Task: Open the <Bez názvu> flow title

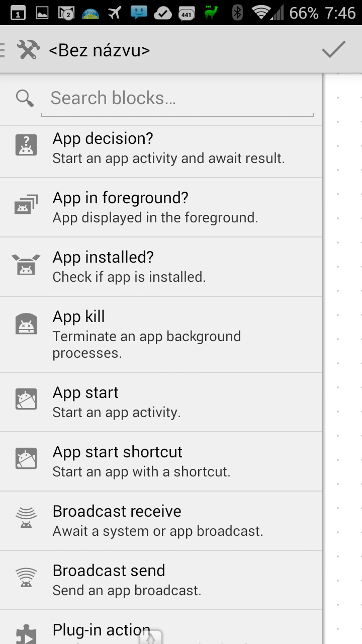Action: (x=99, y=50)
